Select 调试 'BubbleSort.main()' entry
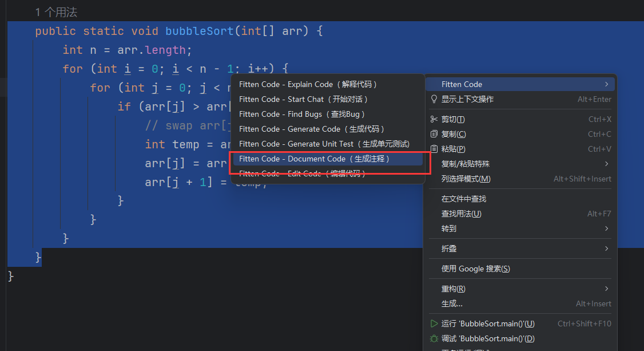 (520, 338)
